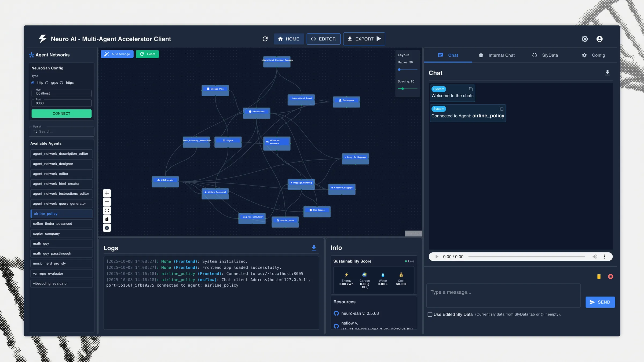Open audio player more options menu

click(x=605, y=257)
